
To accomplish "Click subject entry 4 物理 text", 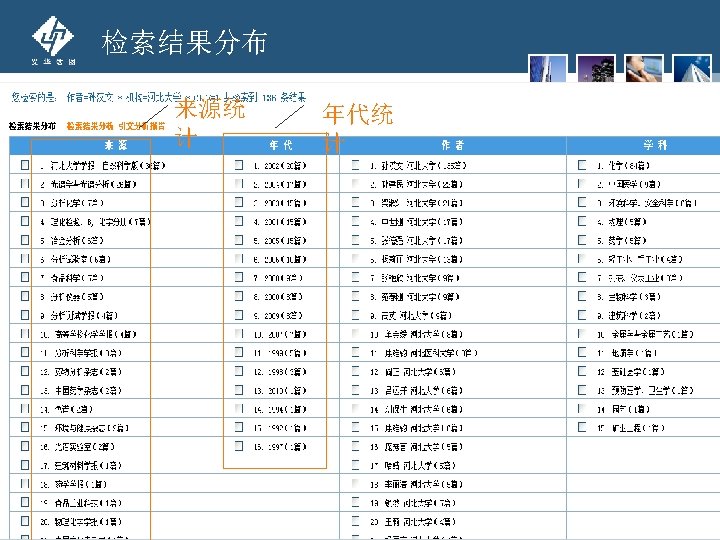I will coord(627,222).
